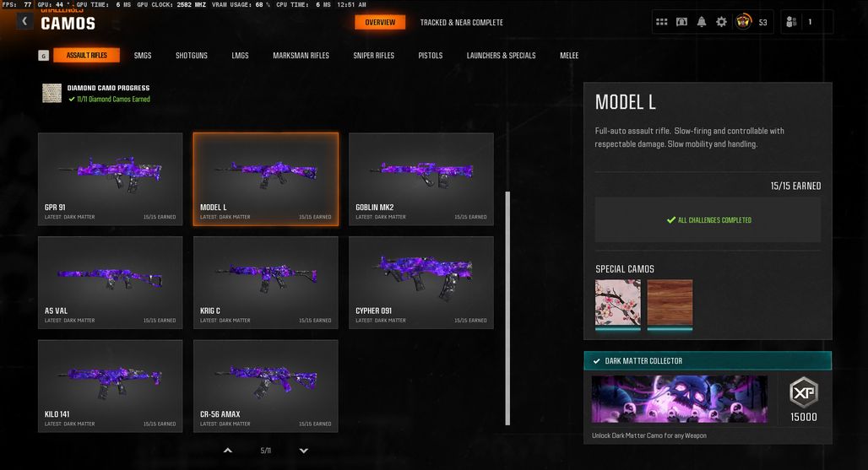The height and width of the screenshot is (470, 868).
Task: Click the weapon list vertical scrollbar
Action: point(507,308)
